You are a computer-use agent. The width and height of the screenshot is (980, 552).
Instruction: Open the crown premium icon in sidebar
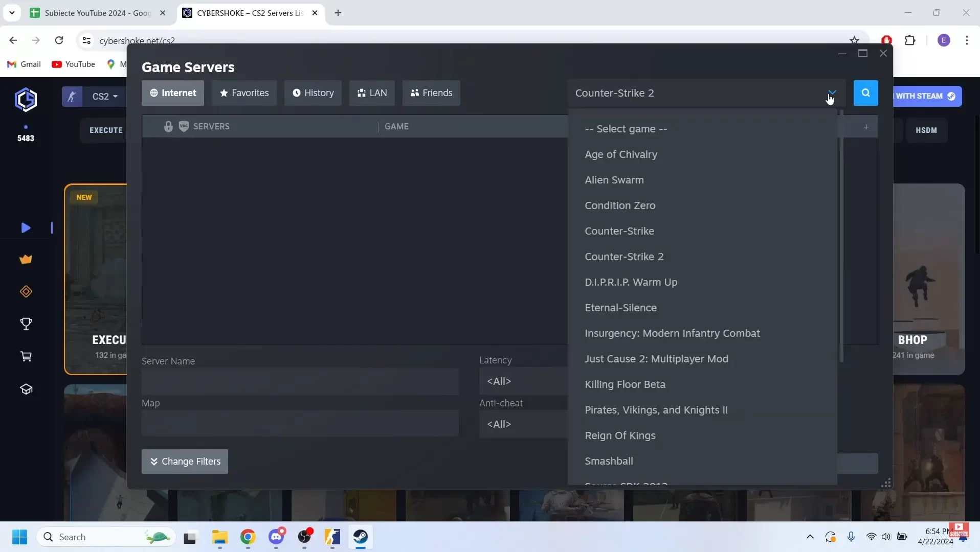(26, 260)
